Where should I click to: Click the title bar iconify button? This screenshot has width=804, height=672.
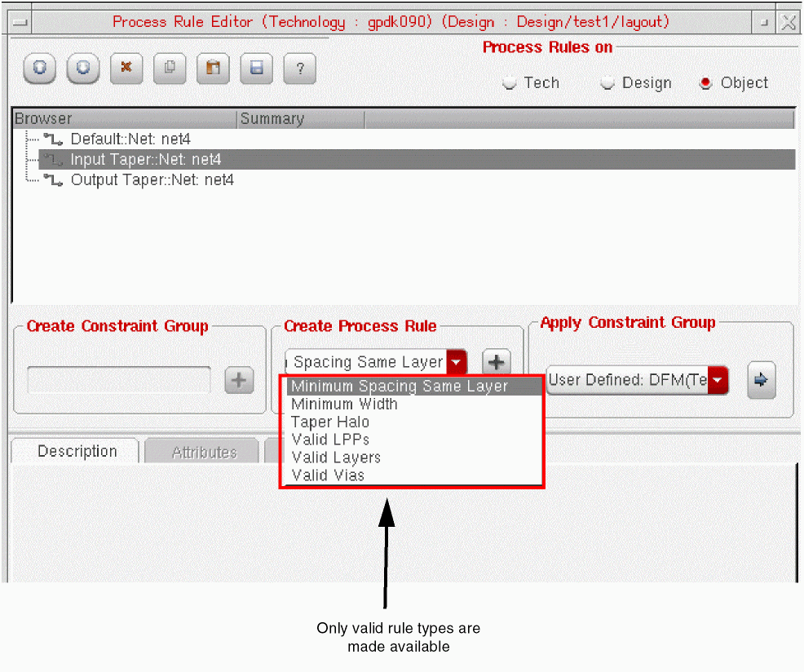pos(764,22)
